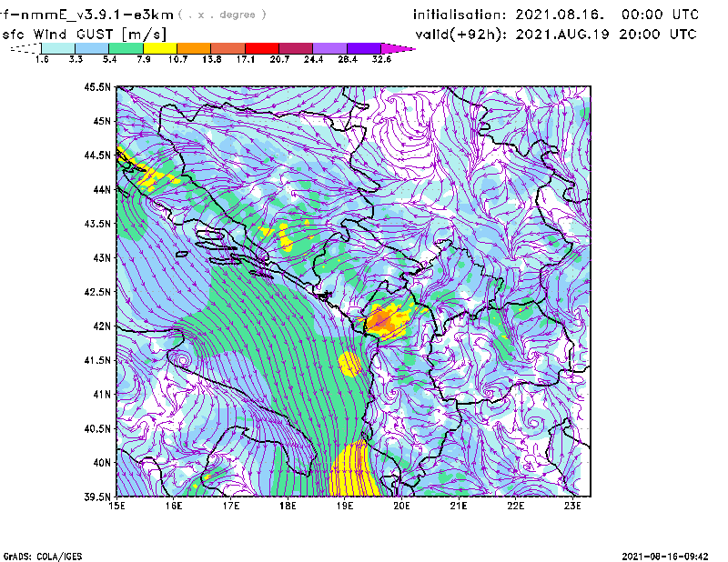The width and height of the screenshot is (728, 562).
Task: Click the 23E longitude axis label
Action: click(573, 506)
